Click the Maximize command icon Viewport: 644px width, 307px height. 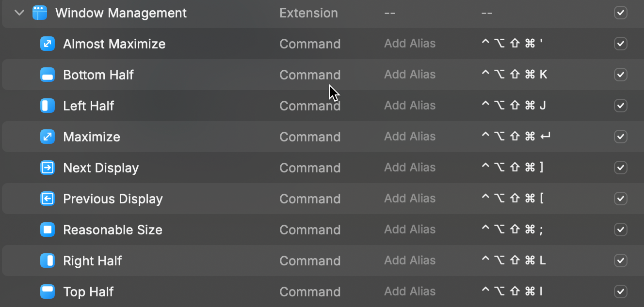(48, 137)
